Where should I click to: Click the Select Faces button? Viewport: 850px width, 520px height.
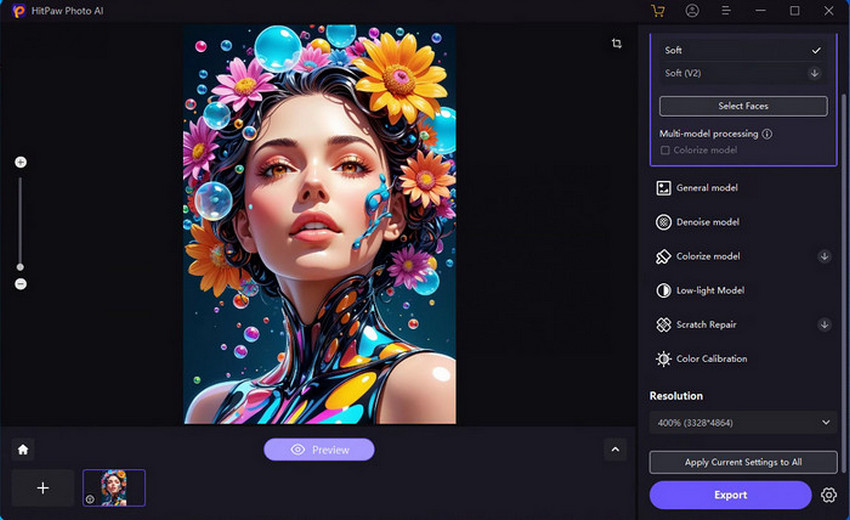pyautogui.click(x=743, y=106)
